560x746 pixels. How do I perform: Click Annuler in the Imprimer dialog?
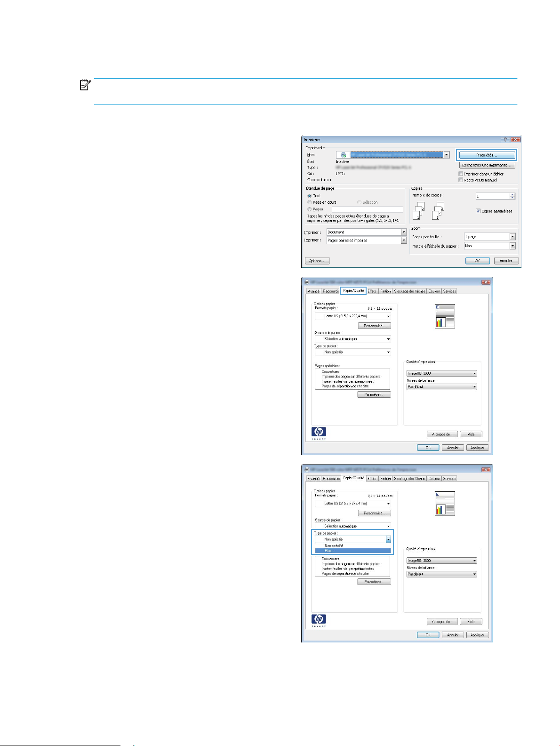506,261
